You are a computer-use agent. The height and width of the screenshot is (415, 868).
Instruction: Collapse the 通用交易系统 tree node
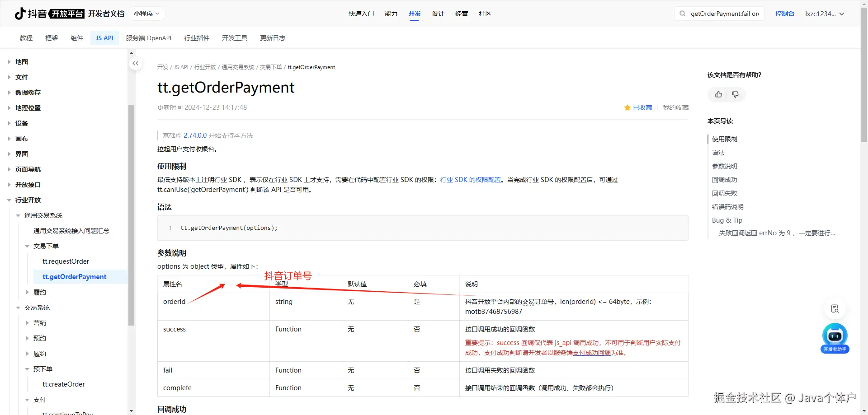[18, 215]
